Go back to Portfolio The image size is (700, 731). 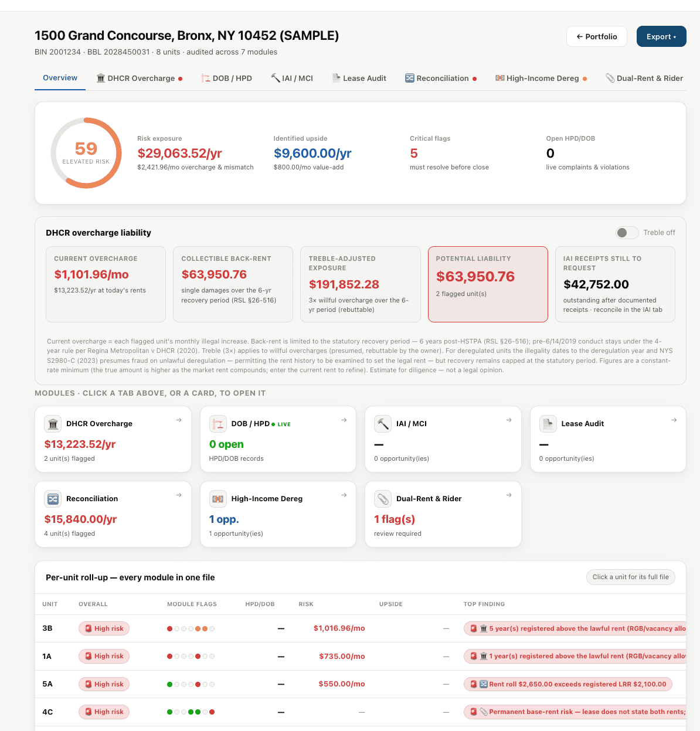tap(596, 36)
